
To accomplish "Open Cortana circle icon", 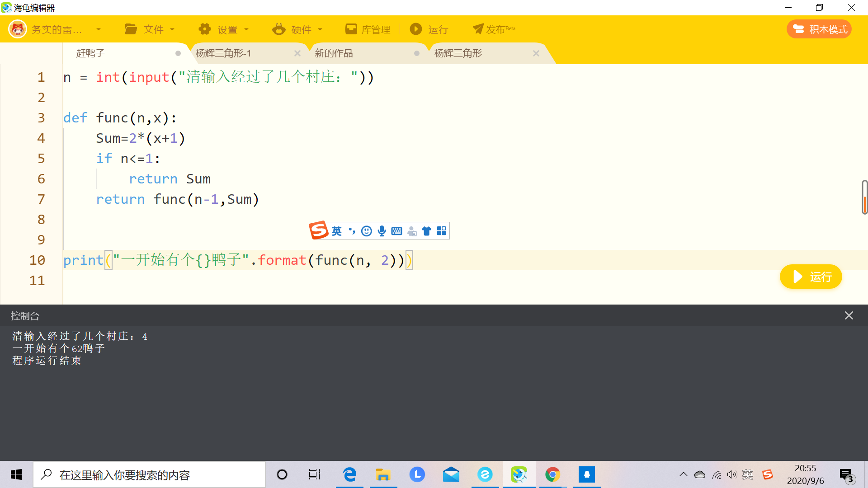I will tap(282, 474).
